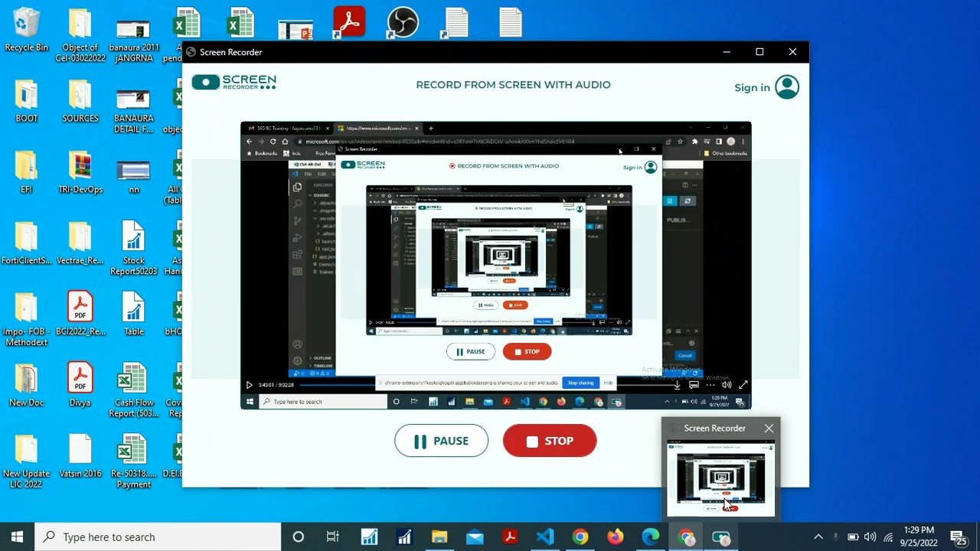The image size is (980, 551).
Task: Pause the screen recording
Action: pyautogui.click(x=441, y=441)
